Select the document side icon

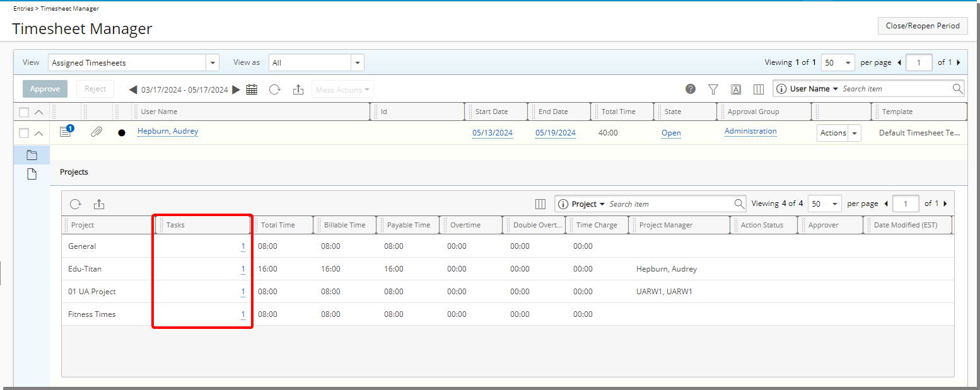(32, 175)
